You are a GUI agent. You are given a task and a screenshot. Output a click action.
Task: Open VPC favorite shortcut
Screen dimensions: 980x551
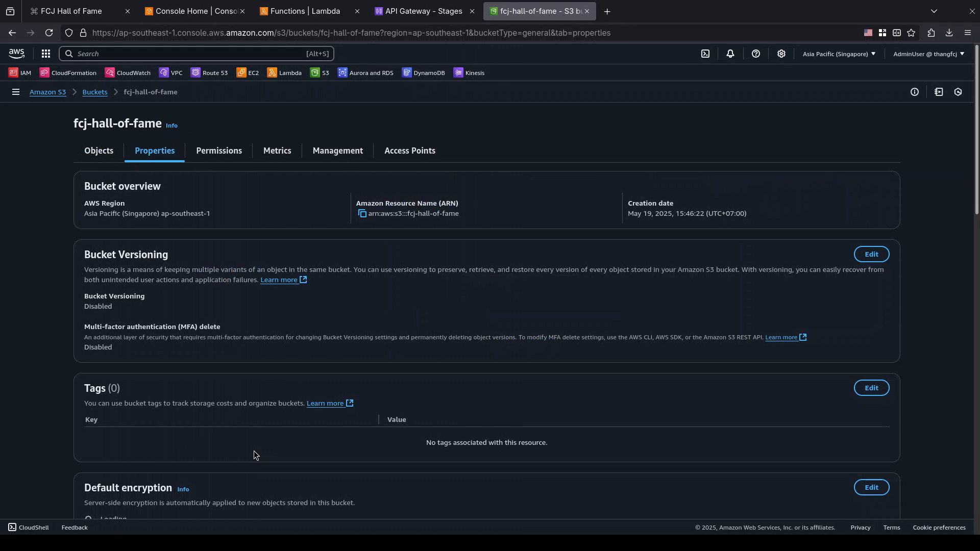(x=171, y=73)
